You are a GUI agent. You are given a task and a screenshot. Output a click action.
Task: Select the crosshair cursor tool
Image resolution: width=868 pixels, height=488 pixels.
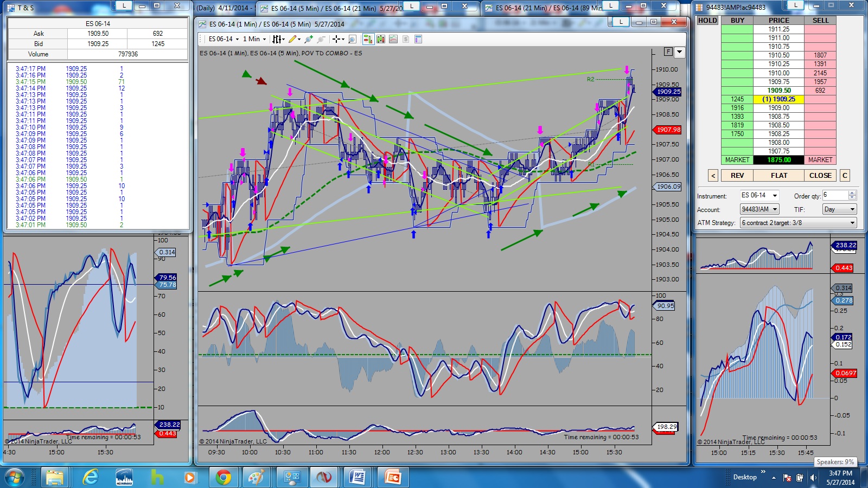click(338, 39)
